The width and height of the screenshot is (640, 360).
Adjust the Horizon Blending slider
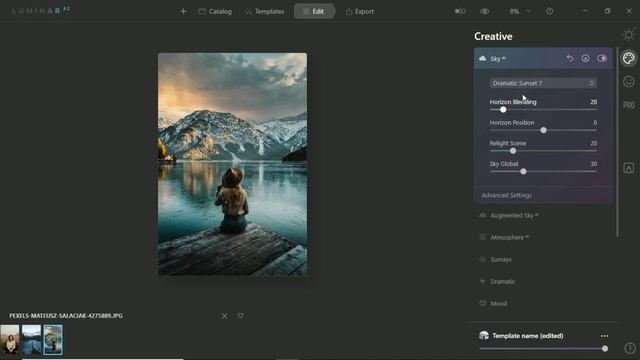click(x=503, y=109)
